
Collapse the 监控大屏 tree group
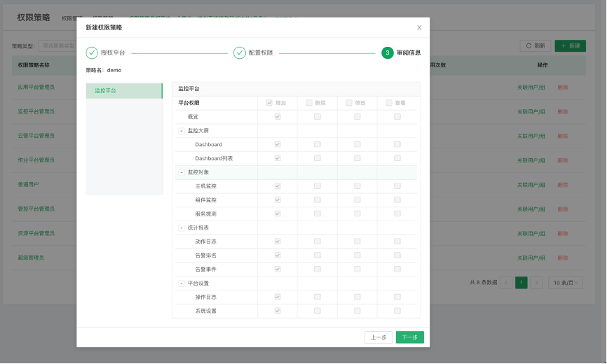[182, 131]
